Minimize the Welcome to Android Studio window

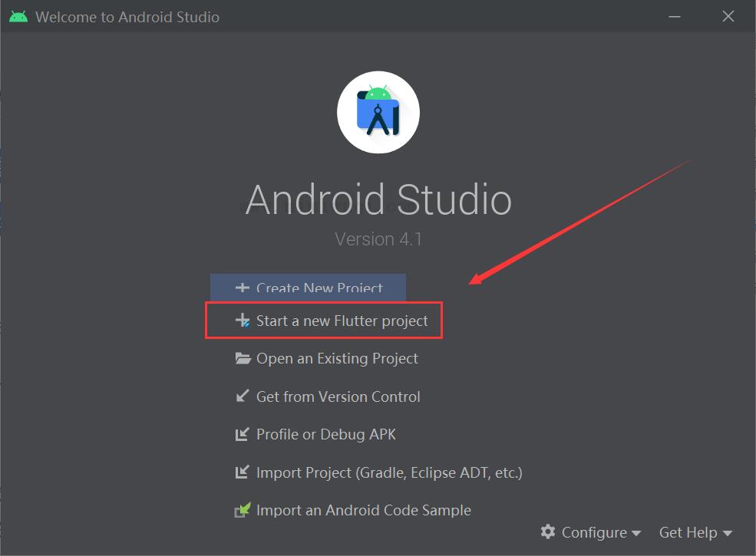[x=675, y=17]
